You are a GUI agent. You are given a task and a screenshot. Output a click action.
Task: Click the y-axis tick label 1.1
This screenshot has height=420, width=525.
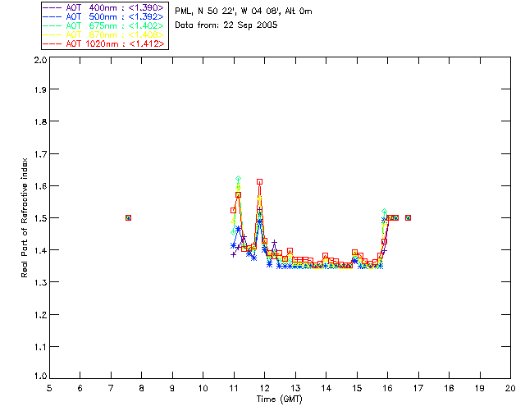pyautogui.click(x=40, y=347)
